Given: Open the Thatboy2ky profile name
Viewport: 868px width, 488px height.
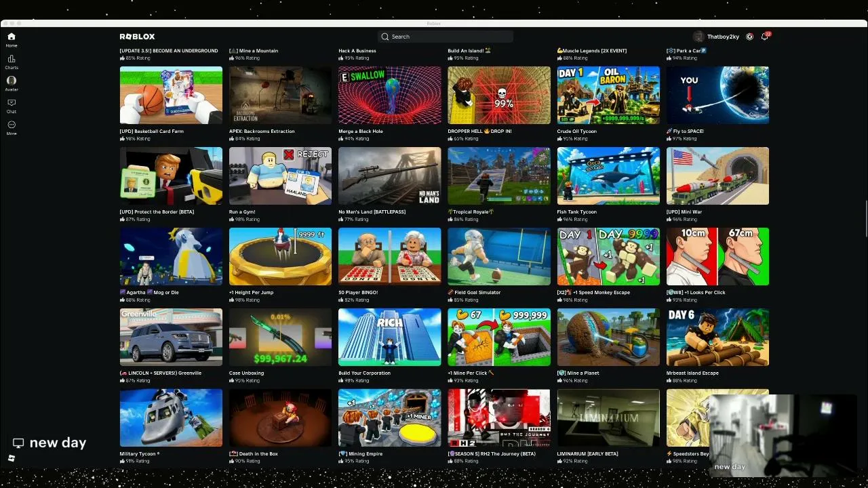Looking at the screenshot, I should point(723,37).
